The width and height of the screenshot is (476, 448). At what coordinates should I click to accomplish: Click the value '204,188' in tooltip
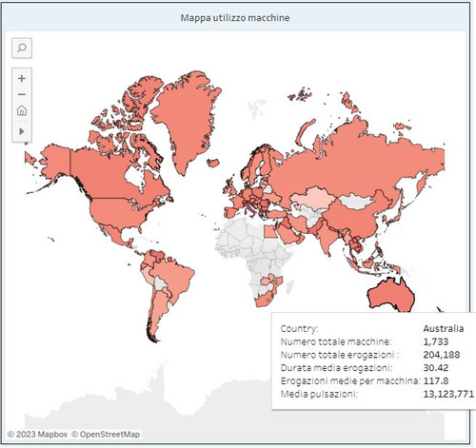[442, 355]
